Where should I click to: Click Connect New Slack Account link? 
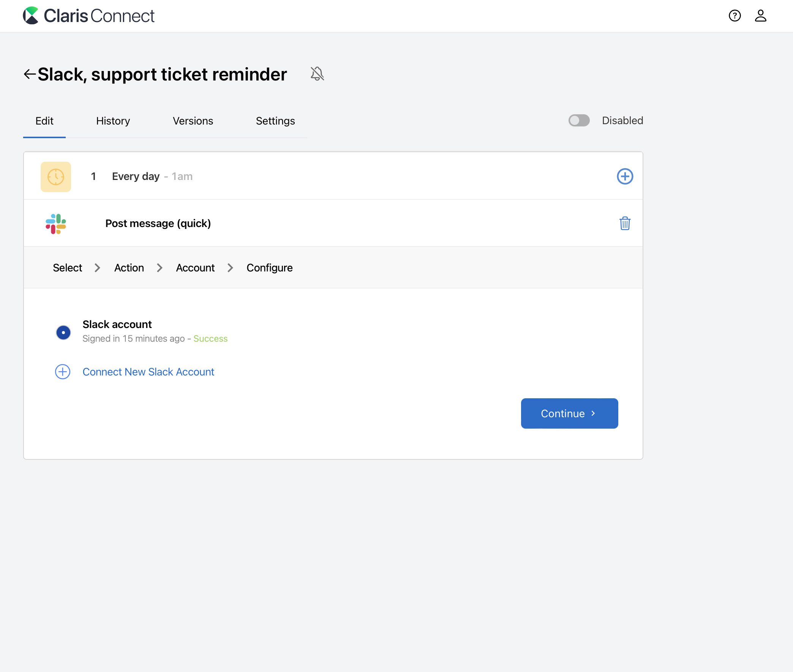click(148, 372)
